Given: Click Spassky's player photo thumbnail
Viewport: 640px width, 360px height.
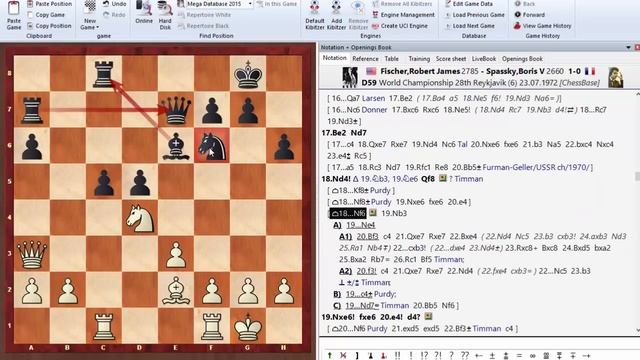Looking at the screenshot, I should (616, 77).
